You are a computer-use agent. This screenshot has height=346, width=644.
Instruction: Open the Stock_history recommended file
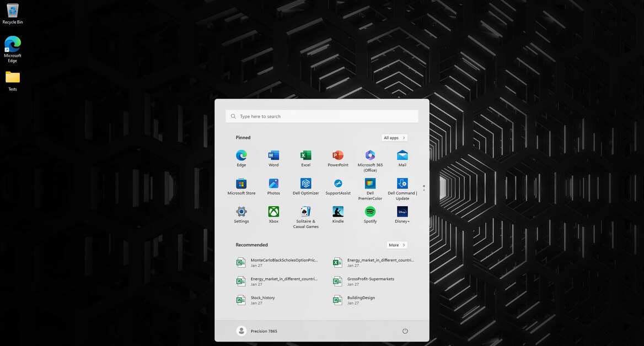256,300
